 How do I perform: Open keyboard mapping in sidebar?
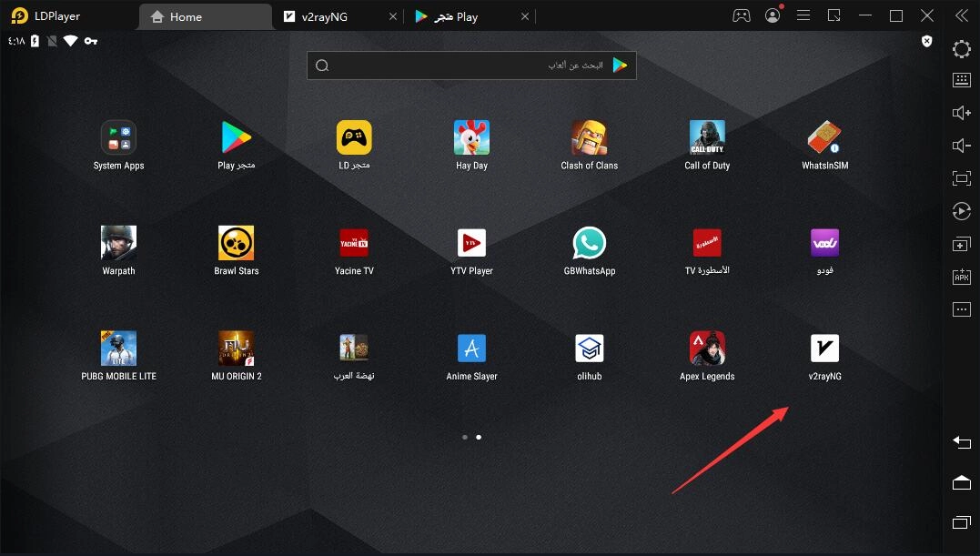point(961,80)
